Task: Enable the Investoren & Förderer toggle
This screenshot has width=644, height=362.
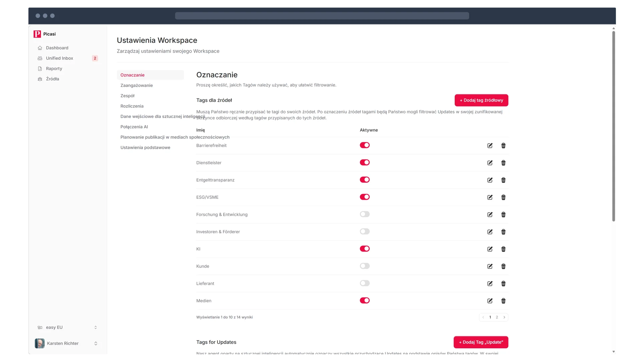Action: (x=365, y=232)
